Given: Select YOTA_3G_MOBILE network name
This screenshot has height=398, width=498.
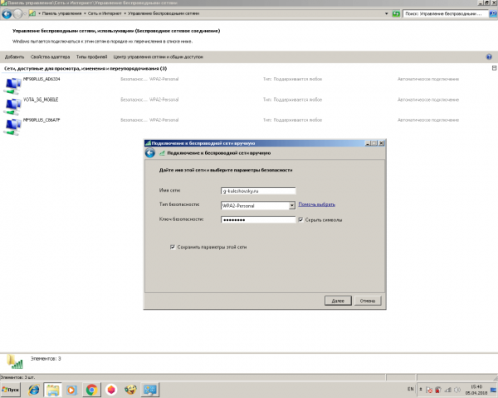Looking at the screenshot, I should click(x=41, y=99).
